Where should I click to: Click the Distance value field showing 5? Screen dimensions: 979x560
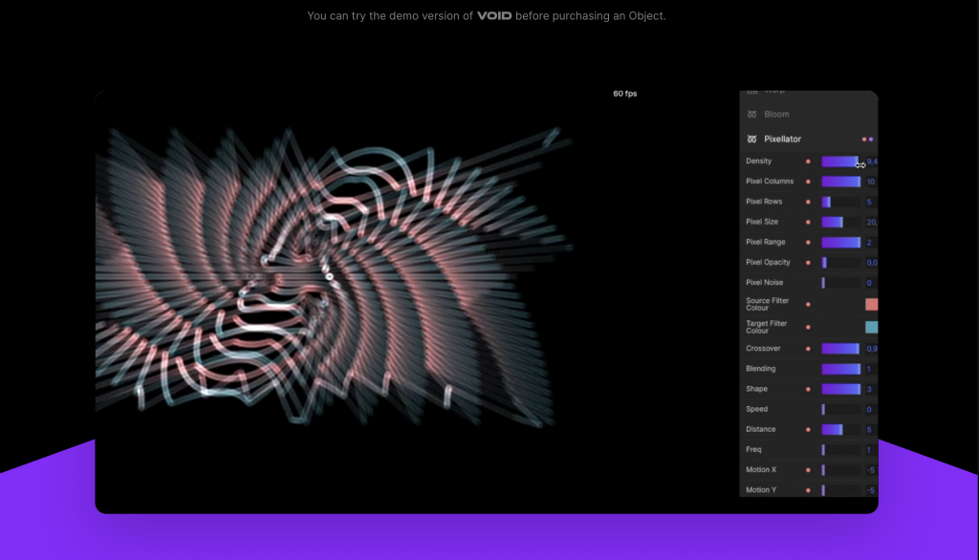pyautogui.click(x=871, y=429)
